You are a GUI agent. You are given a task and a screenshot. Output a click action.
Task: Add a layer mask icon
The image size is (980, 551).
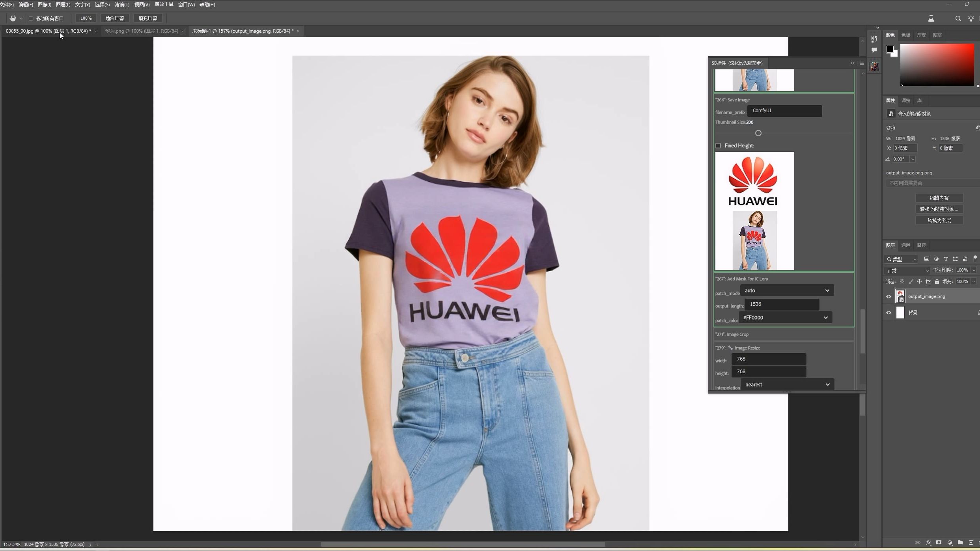pyautogui.click(x=939, y=543)
